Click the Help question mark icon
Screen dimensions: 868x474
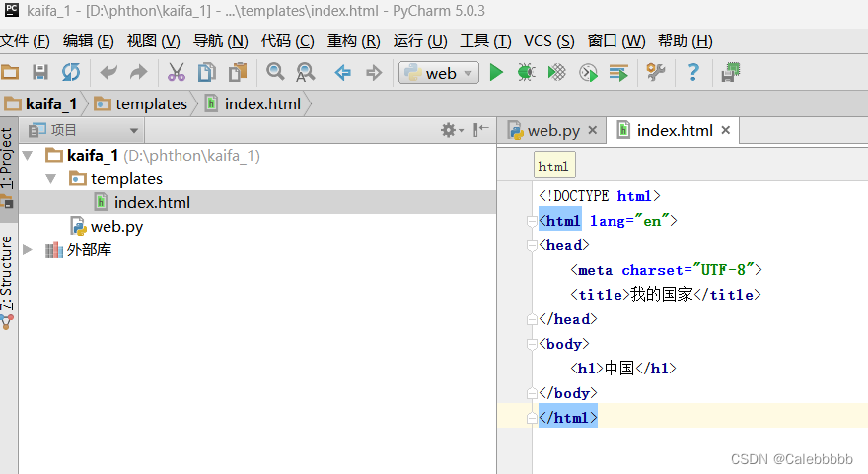click(693, 73)
